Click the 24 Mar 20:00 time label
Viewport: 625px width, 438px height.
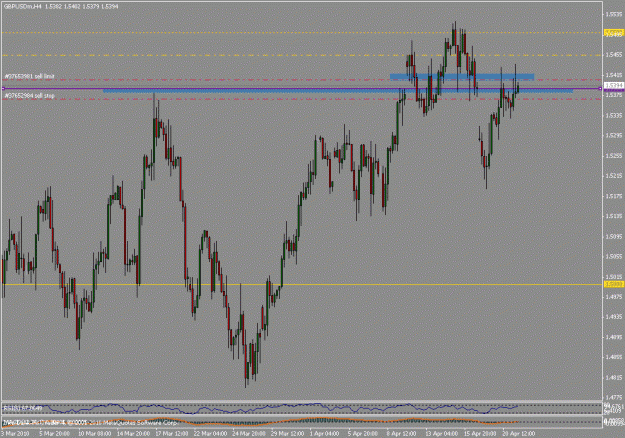tap(249, 434)
